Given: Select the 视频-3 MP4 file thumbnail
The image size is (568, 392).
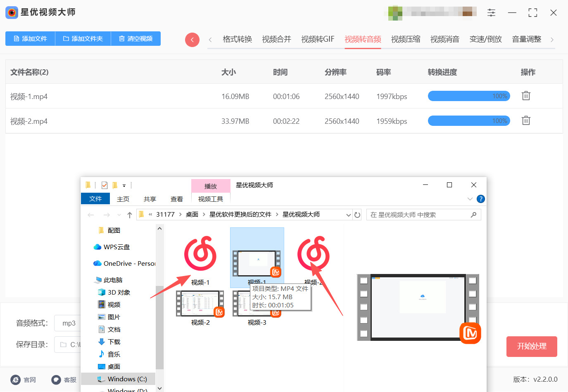Looking at the screenshot, I should [x=257, y=304].
